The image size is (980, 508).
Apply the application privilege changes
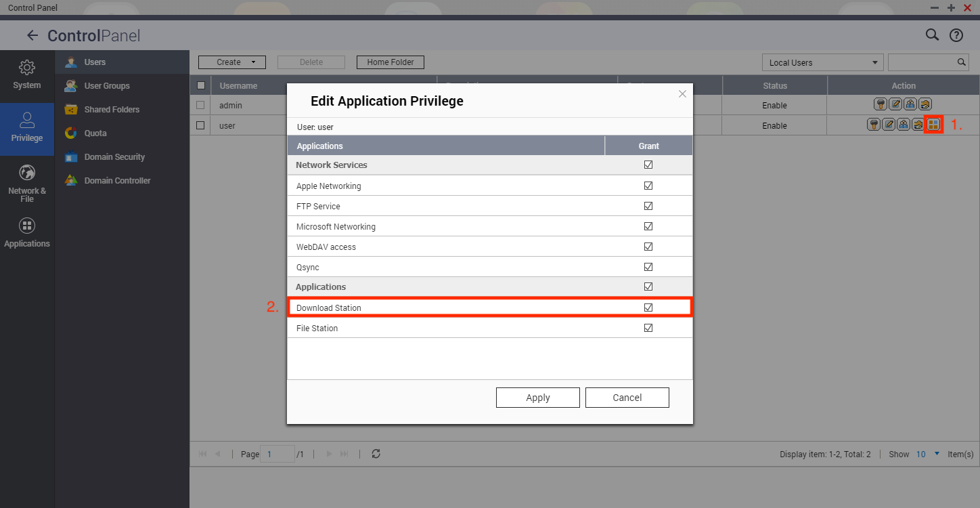coord(538,398)
